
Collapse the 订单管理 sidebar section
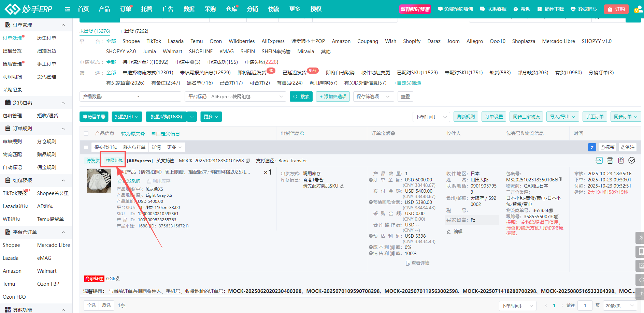63,25
